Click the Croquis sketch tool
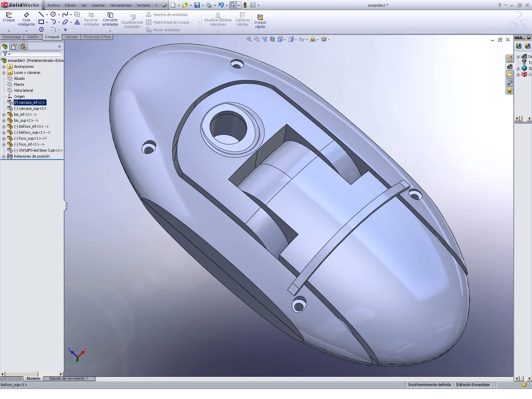This screenshot has height=399, width=532. tap(9, 17)
